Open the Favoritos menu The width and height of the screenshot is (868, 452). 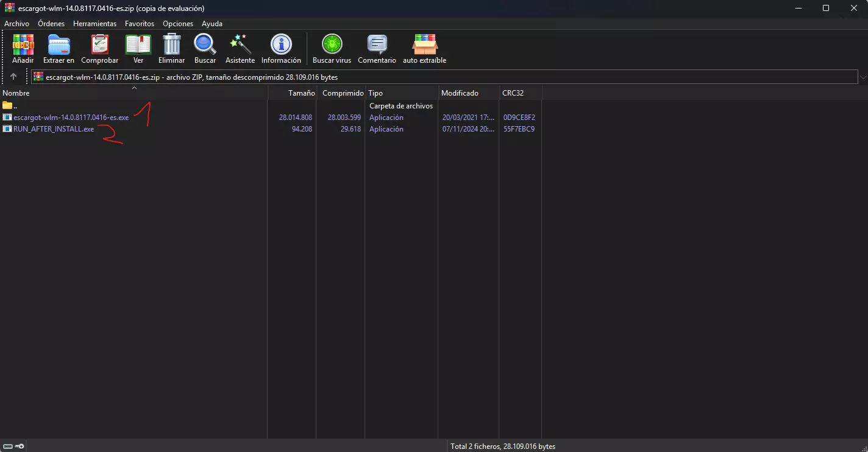[140, 24]
